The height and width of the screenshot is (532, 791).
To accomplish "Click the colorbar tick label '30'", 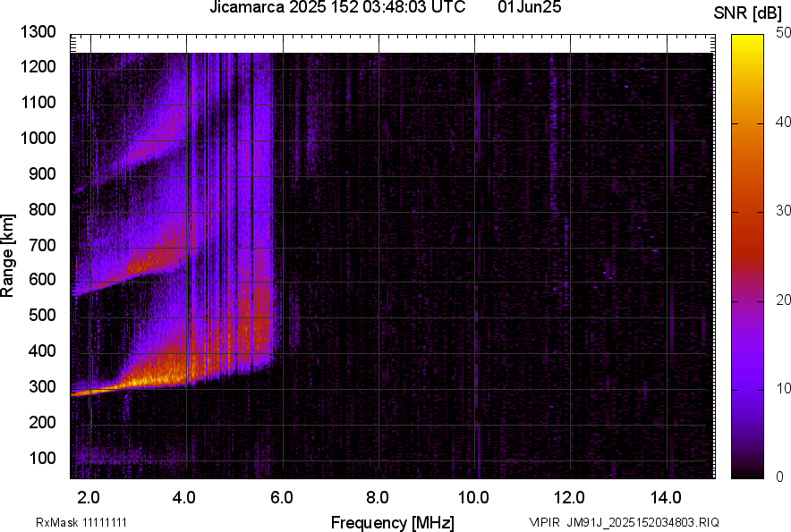I will 783,211.
